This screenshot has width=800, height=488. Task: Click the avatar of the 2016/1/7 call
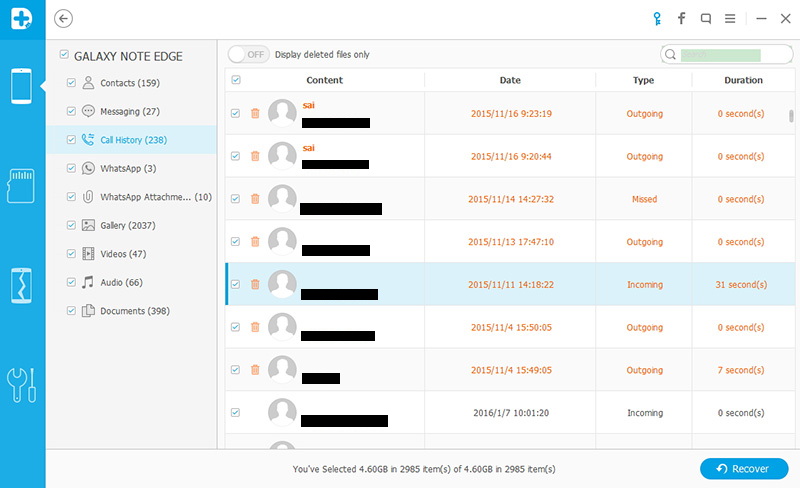282,412
